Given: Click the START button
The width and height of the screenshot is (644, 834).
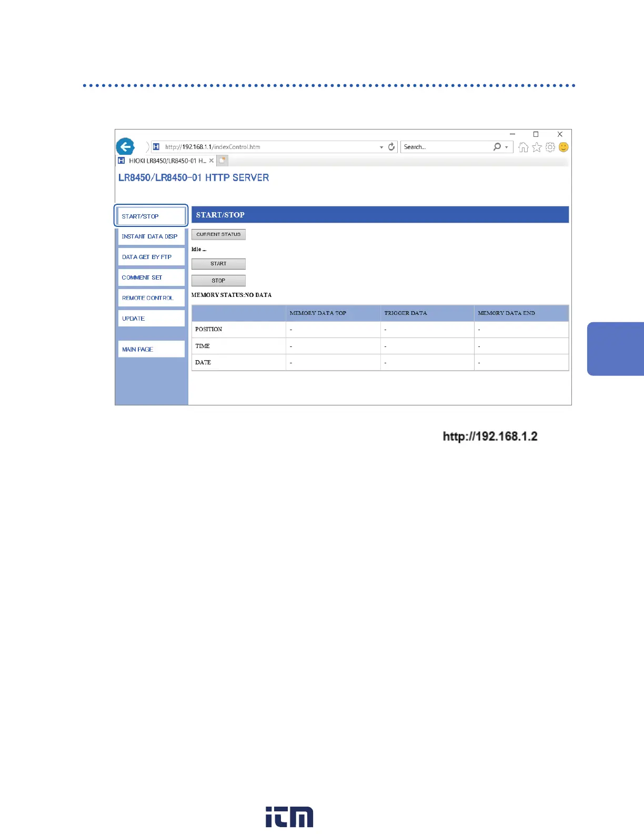Looking at the screenshot, I should (x=218, y=264).
